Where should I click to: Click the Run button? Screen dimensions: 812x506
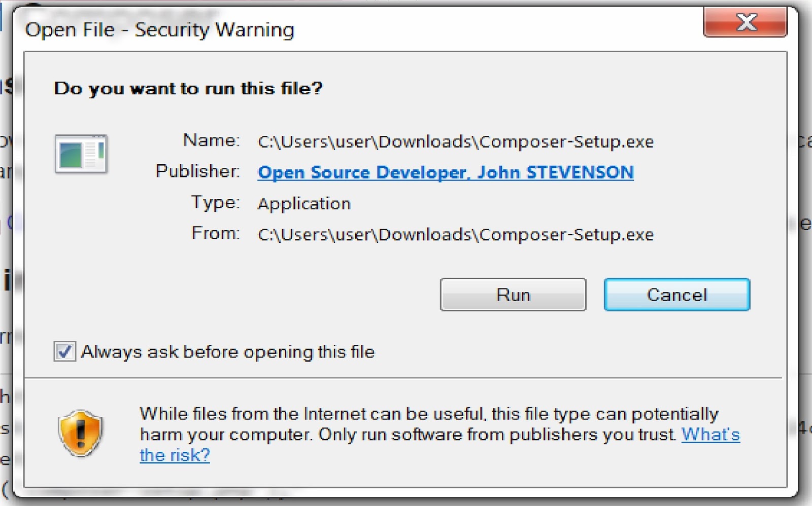pos(513,295)
